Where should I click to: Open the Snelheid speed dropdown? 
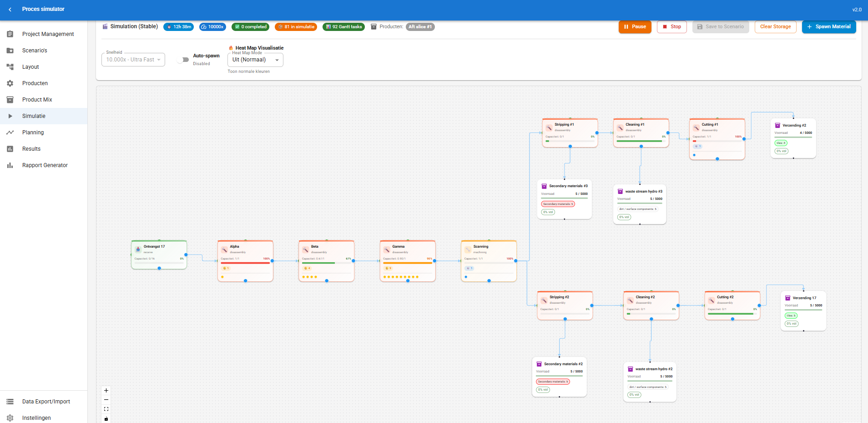click(x=133, y=60)
